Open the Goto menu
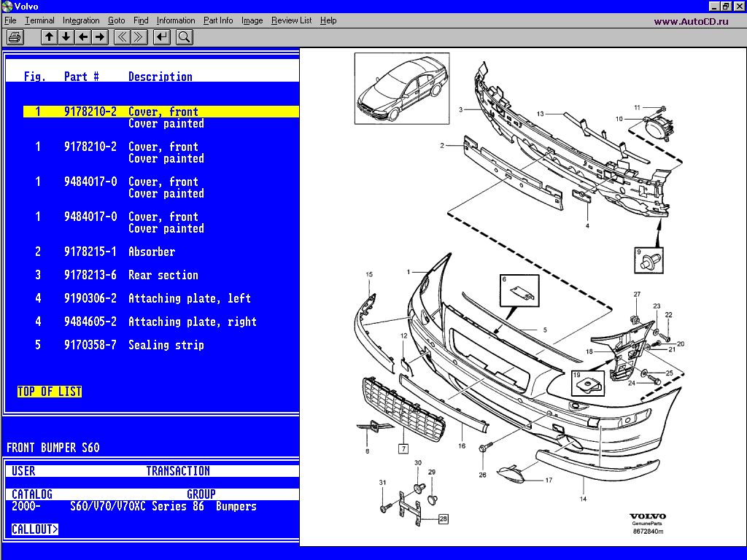Screen dimensions: 747x560 (116, 20)
